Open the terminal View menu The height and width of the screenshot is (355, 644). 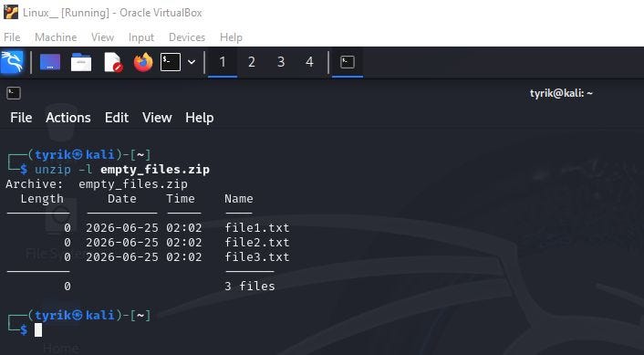pyautogui.click(x=157, y=118)
